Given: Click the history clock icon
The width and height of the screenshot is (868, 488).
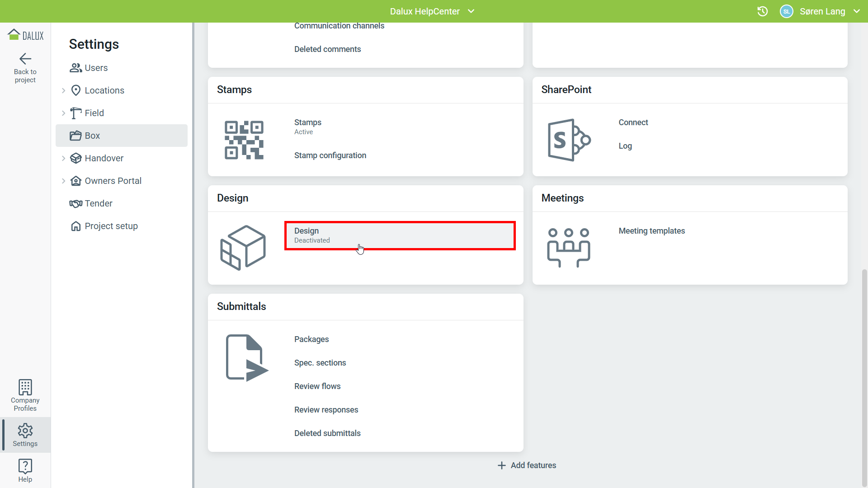Looking at the screenshot, I should pyautogui.click(x=762, y=11).
